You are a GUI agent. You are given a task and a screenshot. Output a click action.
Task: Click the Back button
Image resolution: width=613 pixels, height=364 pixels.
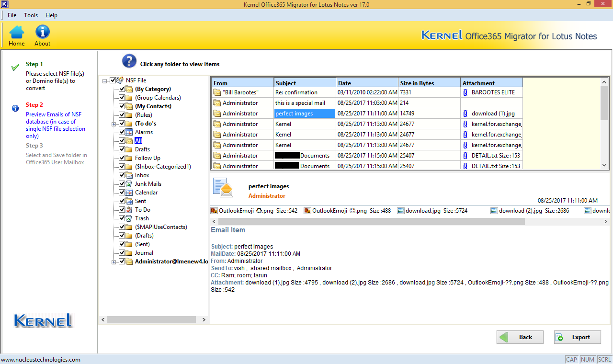coord(520,337)
